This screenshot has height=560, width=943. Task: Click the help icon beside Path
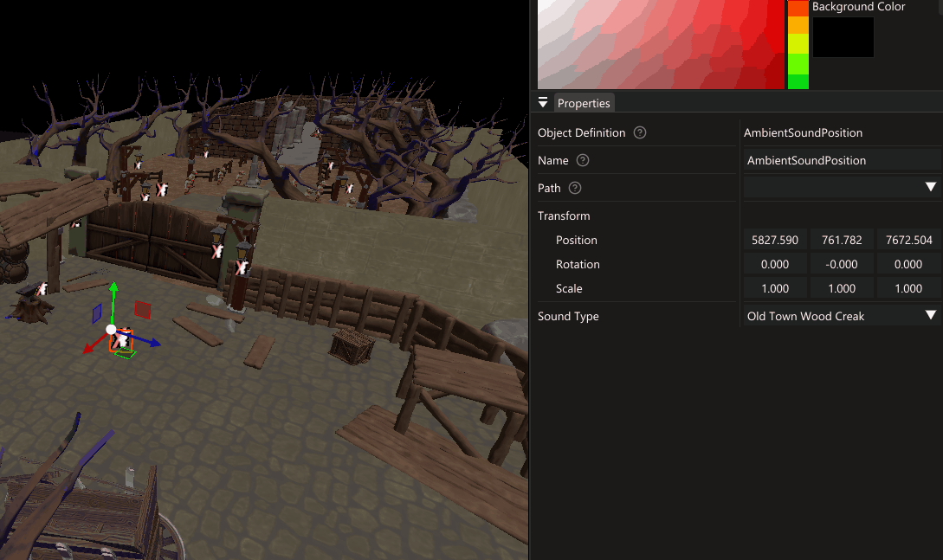pos(575,188)
